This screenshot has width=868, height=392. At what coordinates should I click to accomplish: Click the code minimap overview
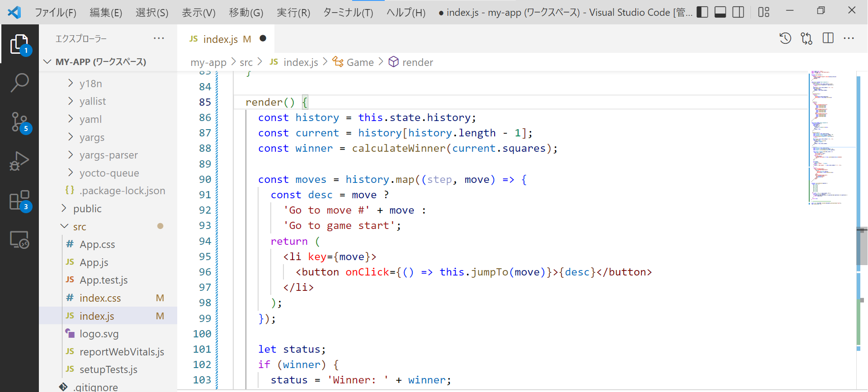coord(832,138)
